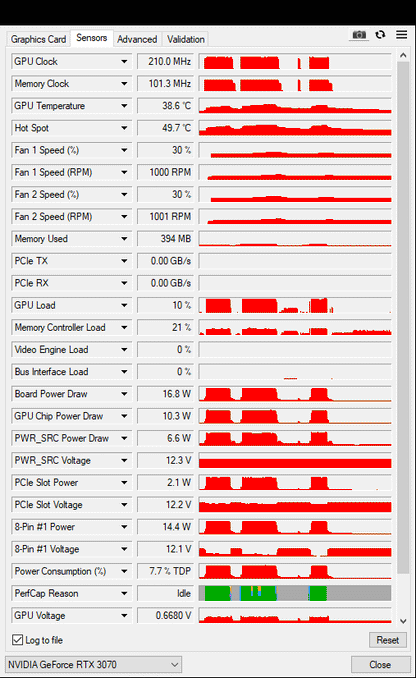Click the vertical scrollbar thumb
This screenshot has width=416, height=678.
[x=403, y=317]
